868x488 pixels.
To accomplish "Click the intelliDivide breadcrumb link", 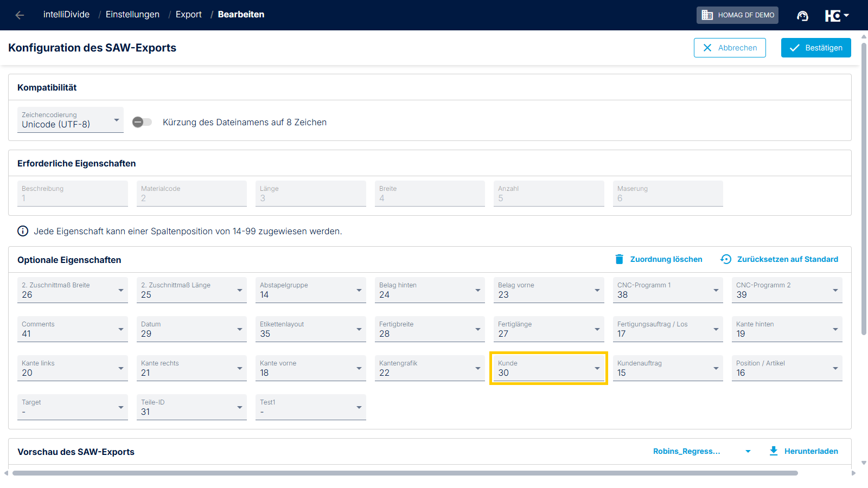I will (66, 15).
